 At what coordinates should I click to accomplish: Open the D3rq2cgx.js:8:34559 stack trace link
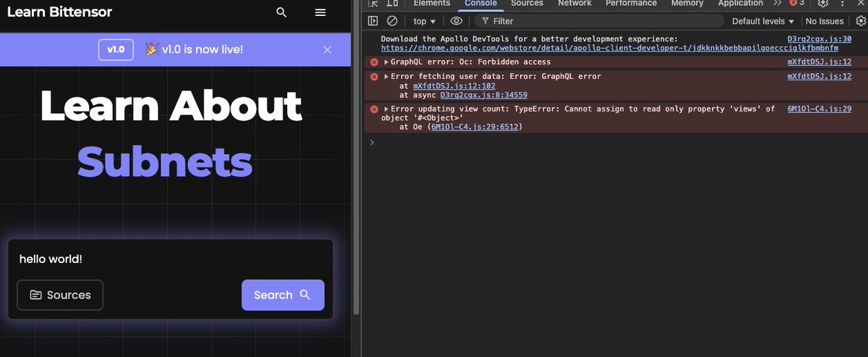coord(483,95)
